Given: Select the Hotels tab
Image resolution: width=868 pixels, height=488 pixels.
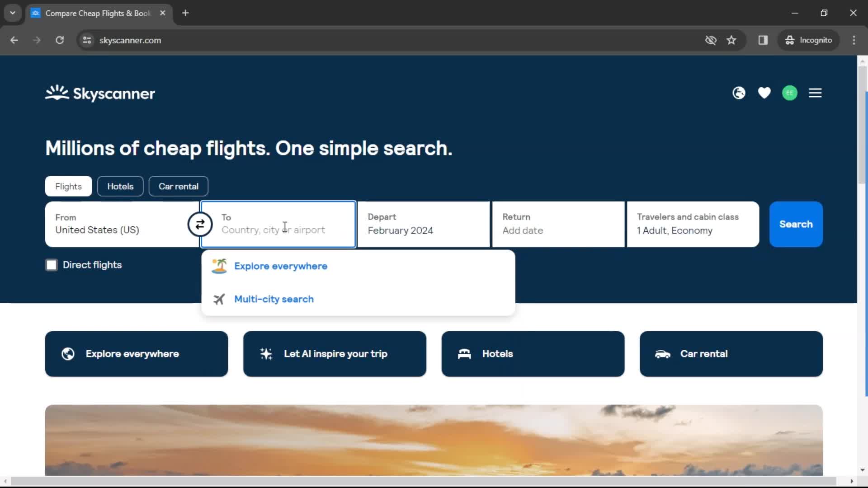Looking at the screenshot, I should (120, 186).
